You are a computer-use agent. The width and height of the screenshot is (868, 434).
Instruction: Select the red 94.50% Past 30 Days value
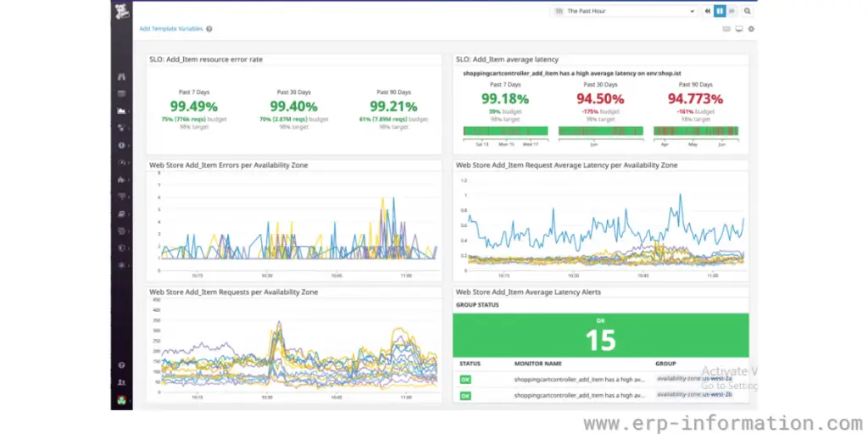point(600,99)
